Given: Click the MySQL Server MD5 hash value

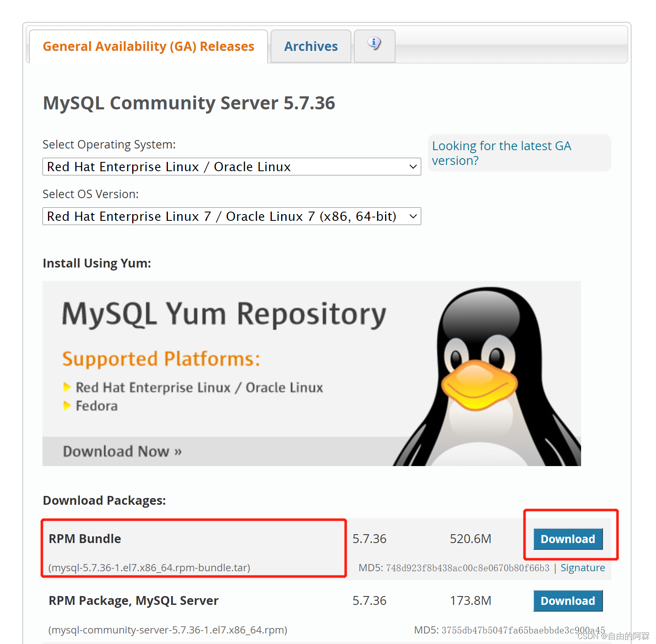Looking at the screenshot, I should (x=523, y=630).
